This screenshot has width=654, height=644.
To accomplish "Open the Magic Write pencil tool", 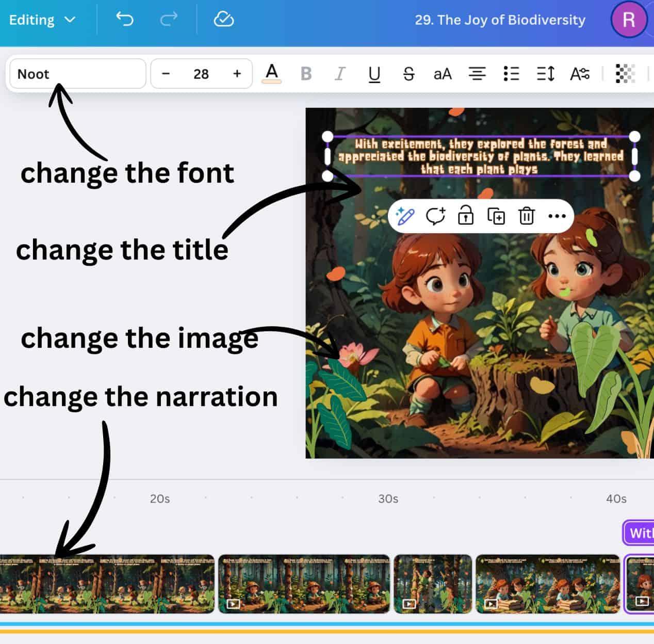I will pyautogui.click(x=405, y=216).
